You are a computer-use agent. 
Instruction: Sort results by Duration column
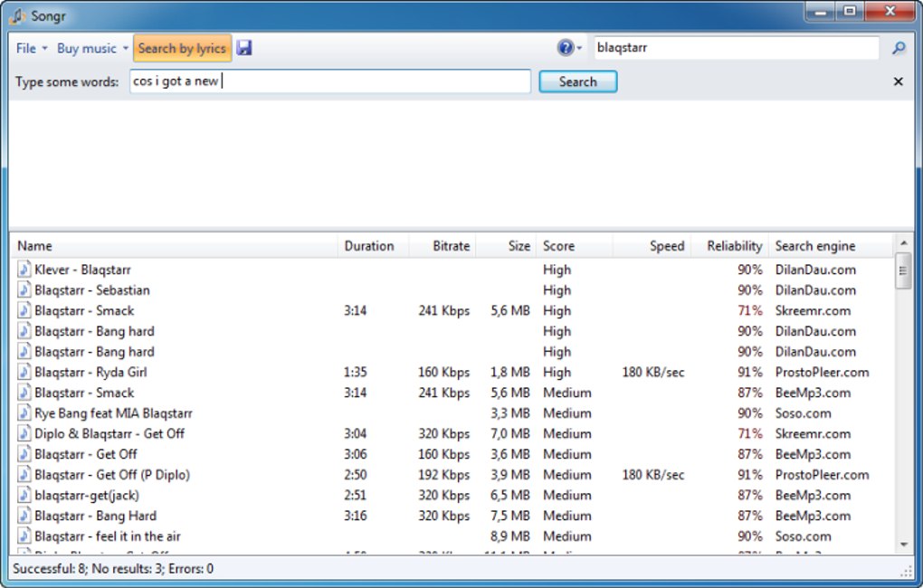(x=373, y=246)
